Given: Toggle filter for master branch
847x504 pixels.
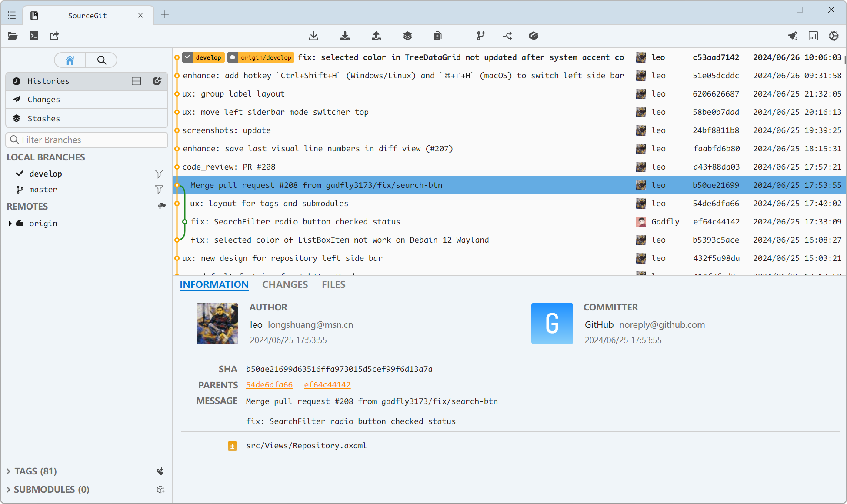Looking at the screenshot, I should click(159, 189).
